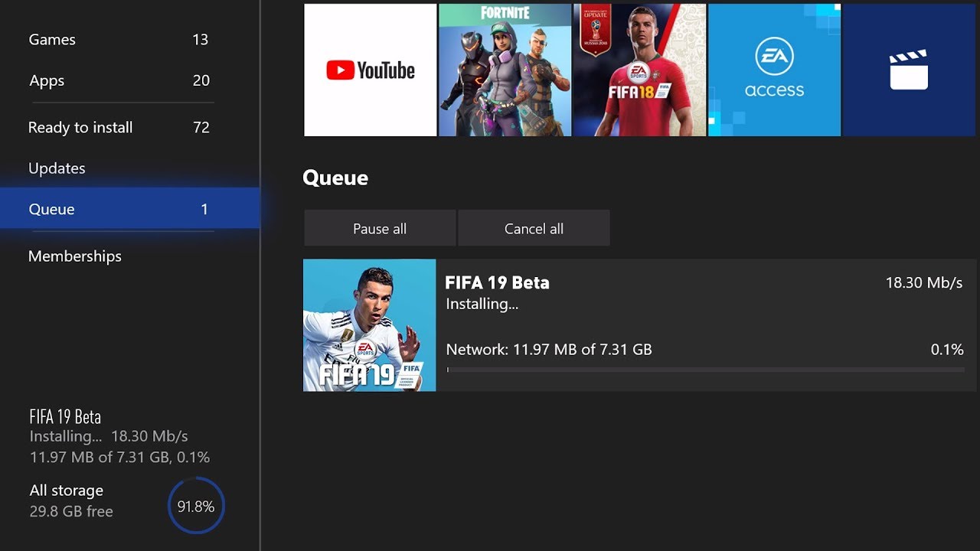Image resolution: width=980 pixels, height=551 pixels.
Task: Click the FIFA 19 Beta install progress bar
Action: click(x=705, y=370)
